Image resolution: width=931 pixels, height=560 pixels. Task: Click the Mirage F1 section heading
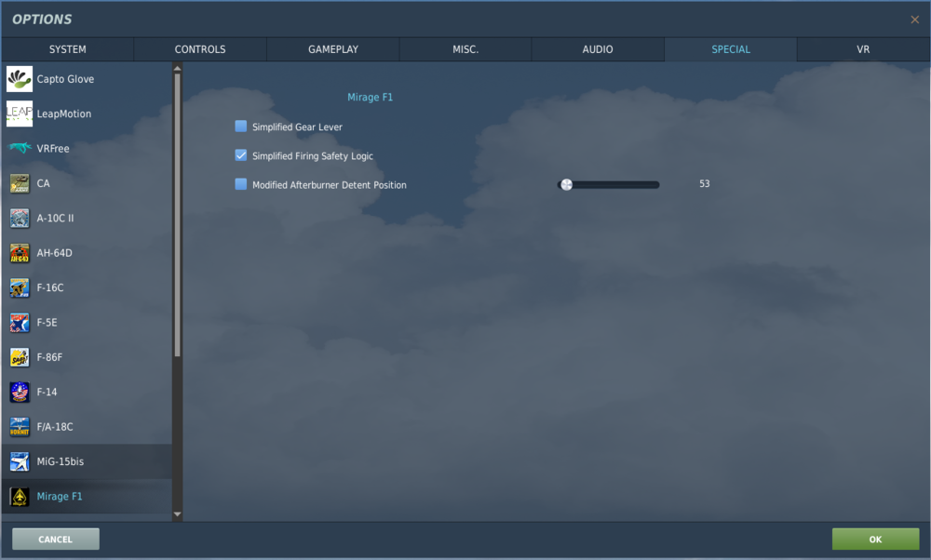370,97
